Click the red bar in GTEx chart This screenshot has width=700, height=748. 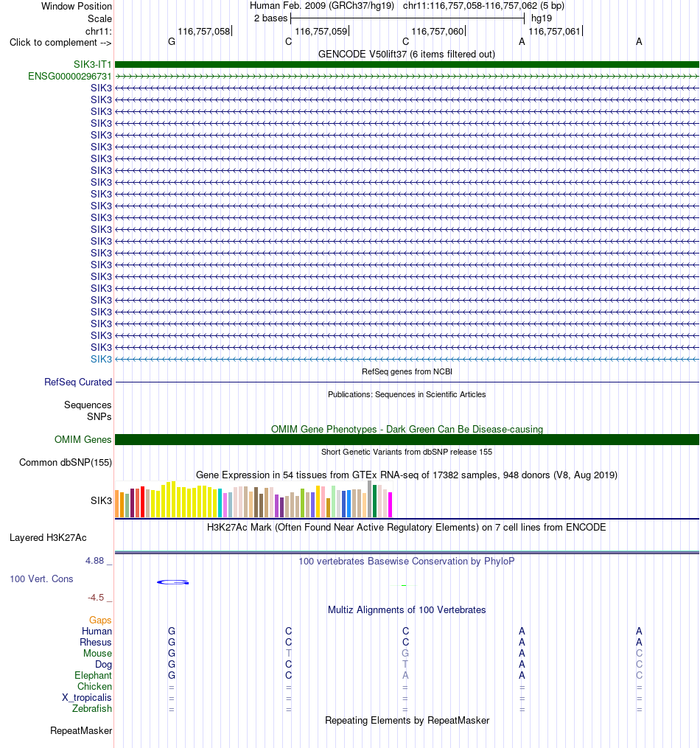pyautogui.click(x=142, y=502)
